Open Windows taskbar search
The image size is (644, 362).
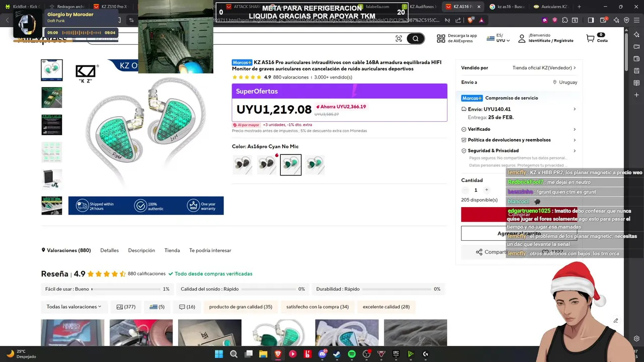click(233, 354)
